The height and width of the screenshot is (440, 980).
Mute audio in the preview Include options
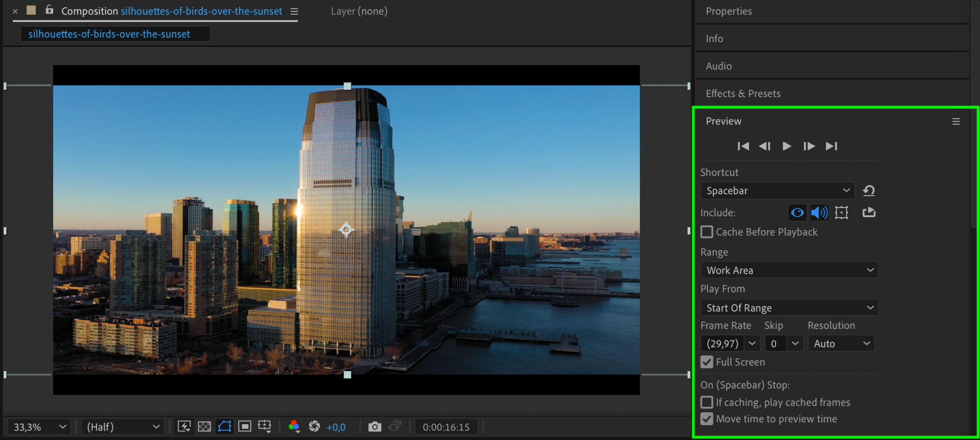(x=819, y=212)
